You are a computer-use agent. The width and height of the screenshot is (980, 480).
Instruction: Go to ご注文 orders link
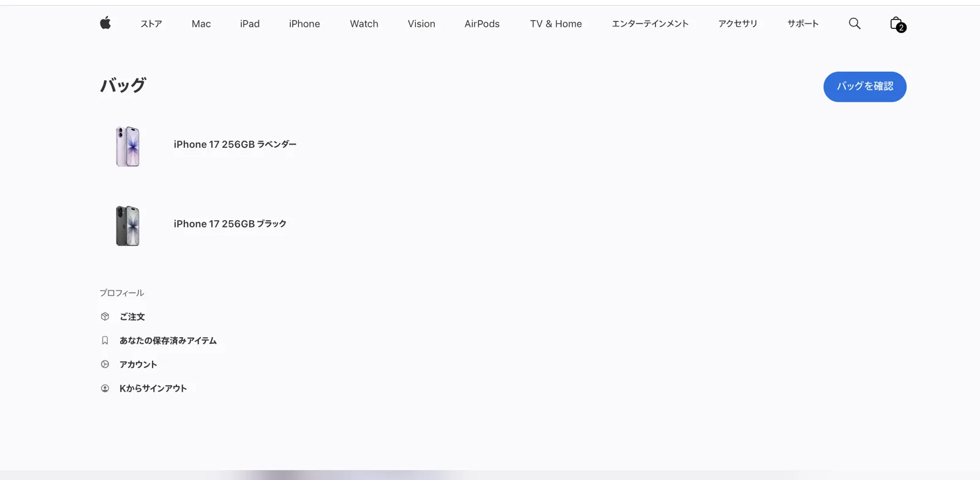coord(132,316)
